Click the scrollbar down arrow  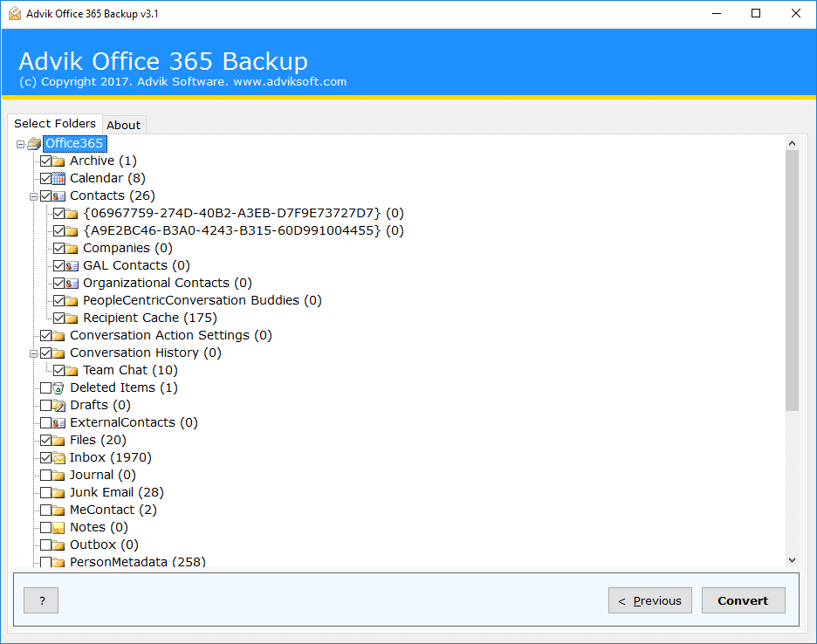tap(792, 560)
